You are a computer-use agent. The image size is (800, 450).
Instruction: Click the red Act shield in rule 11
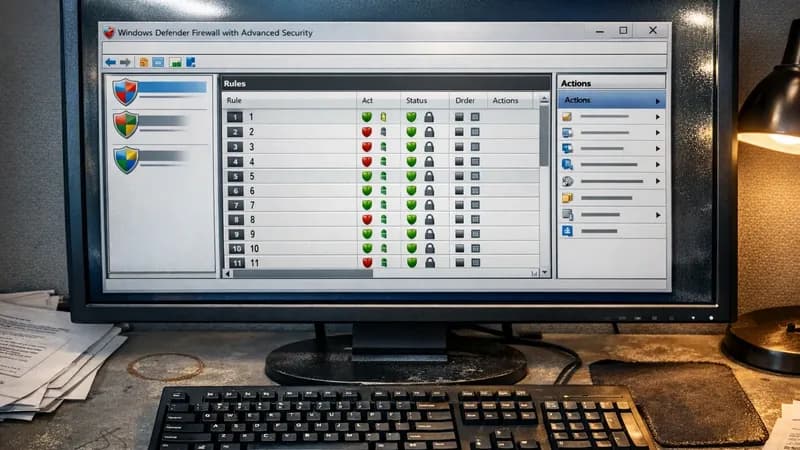(x=367, y=263)
